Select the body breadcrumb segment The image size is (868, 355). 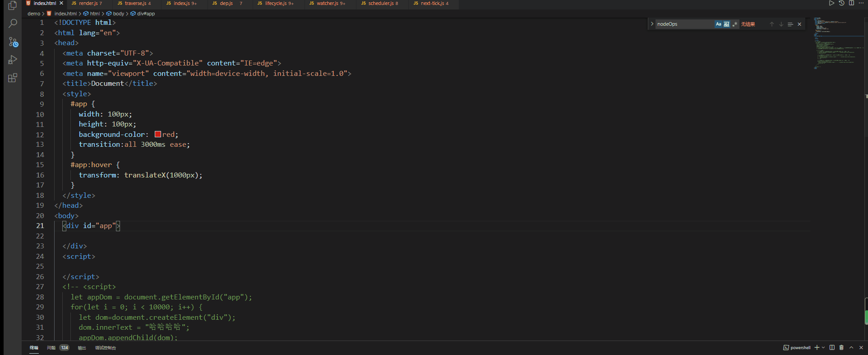click(x=118, y=14)
